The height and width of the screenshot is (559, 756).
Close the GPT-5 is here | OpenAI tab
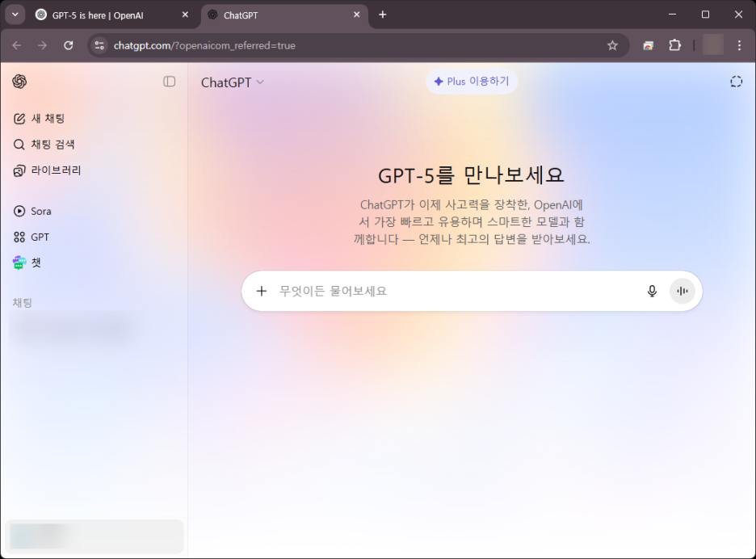tap(185, 15)
